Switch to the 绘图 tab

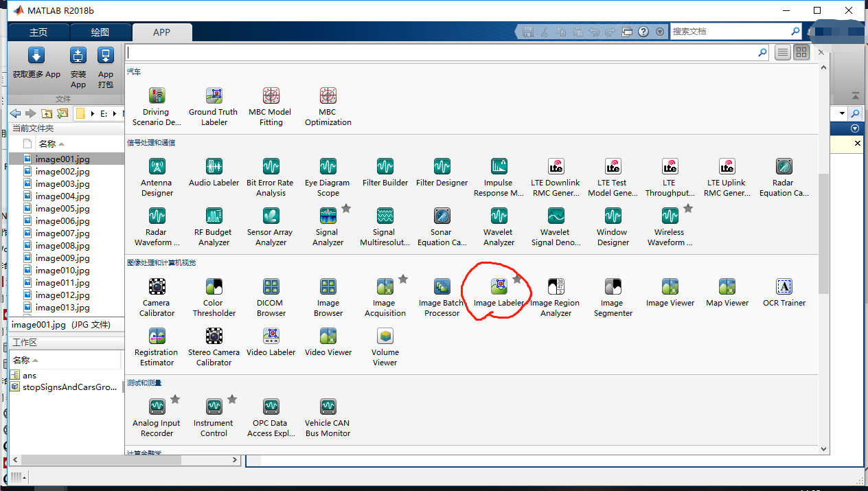coord(100,32)
